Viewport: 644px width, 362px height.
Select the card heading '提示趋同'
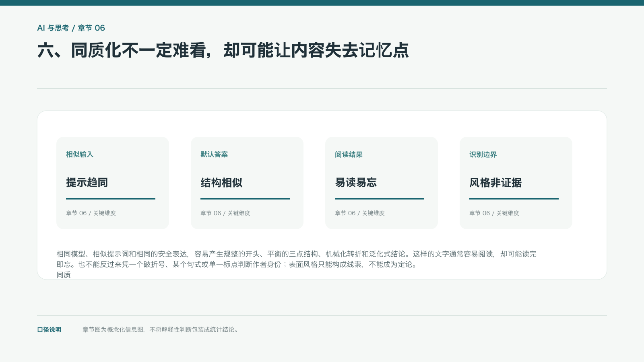pos(87,183)
